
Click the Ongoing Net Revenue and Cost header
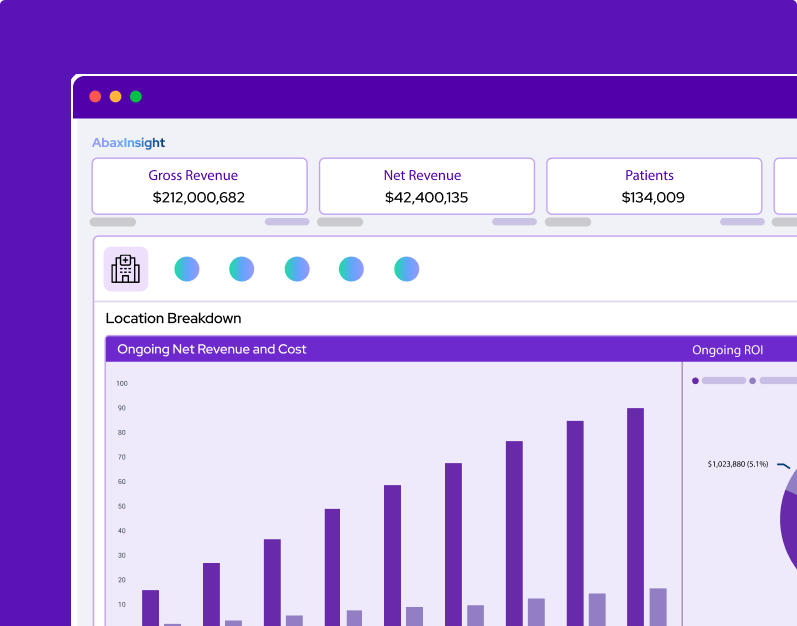pos(211,349)
